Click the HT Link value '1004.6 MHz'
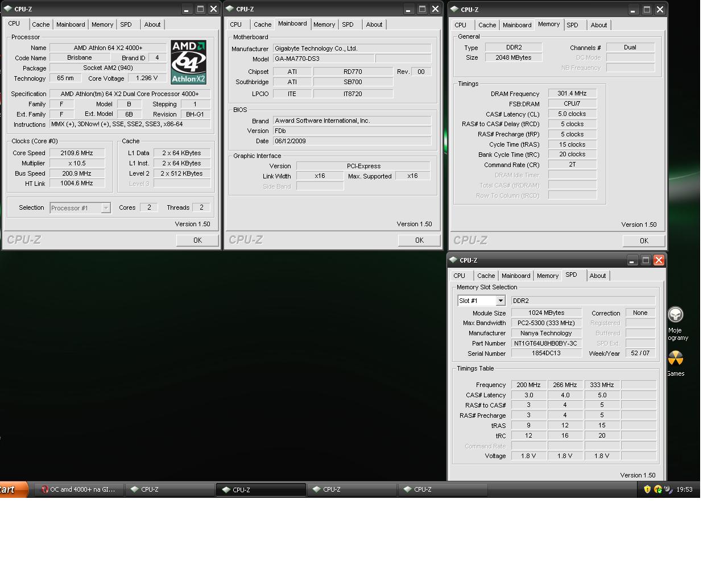This screenshot has width=728, height=582. point(77,184)
